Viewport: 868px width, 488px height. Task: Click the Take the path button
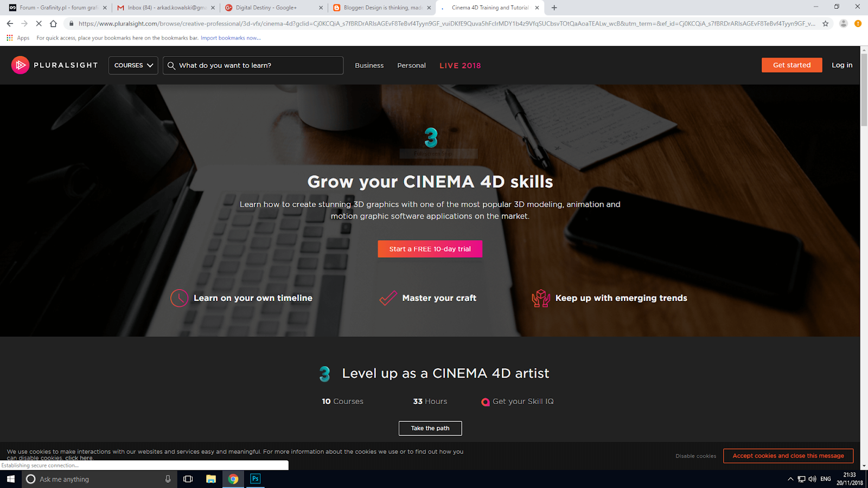(x=430, y=428)
